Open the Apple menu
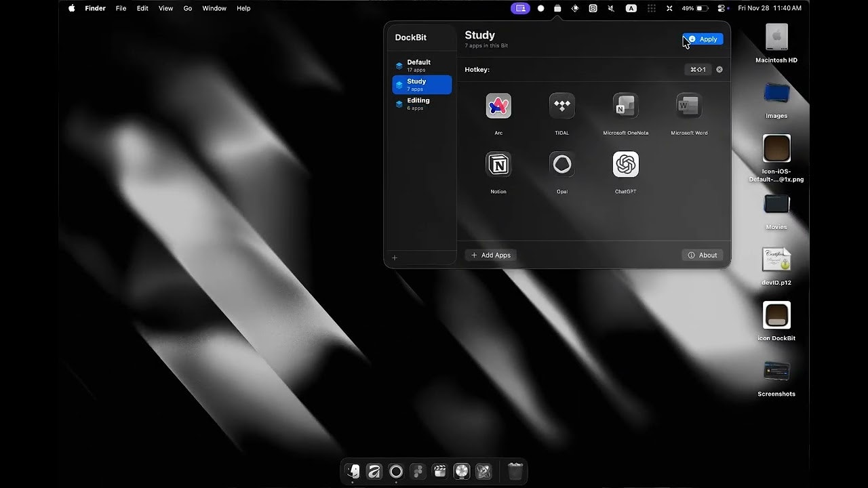Screen dimensions: 868x488 (x=72, y=8)
